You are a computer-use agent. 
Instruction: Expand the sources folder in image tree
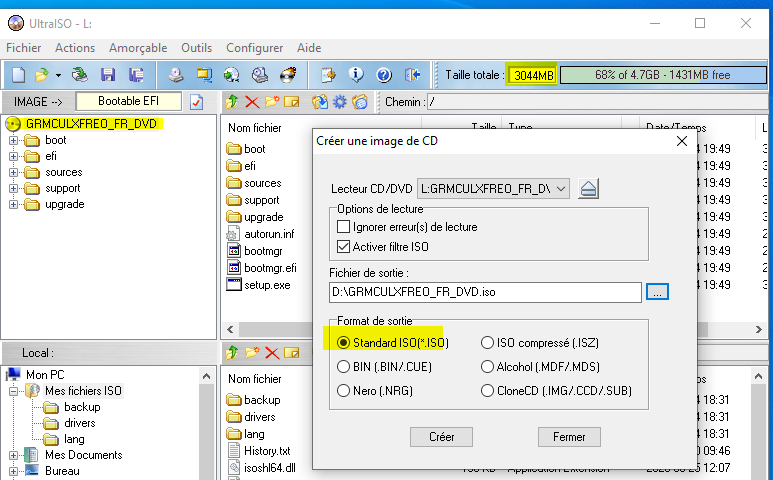13,172
